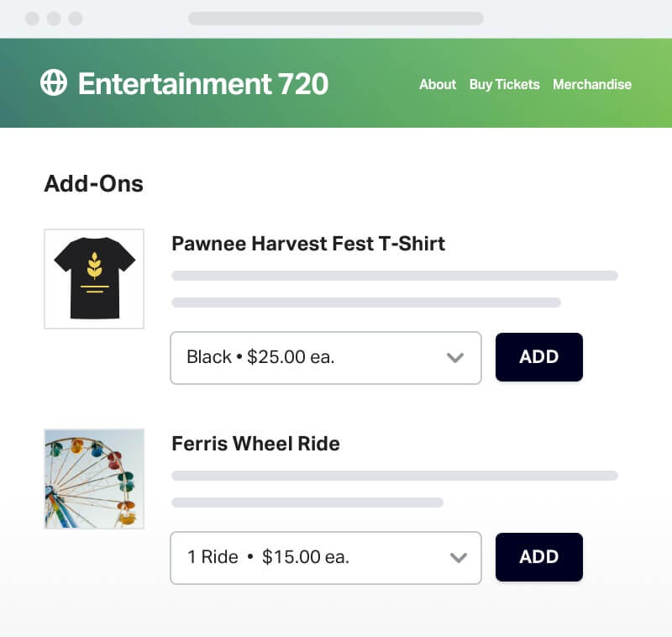The image size is (672, 637).
Task: Click the Add-Ons section heading
Action: [94, 183]
